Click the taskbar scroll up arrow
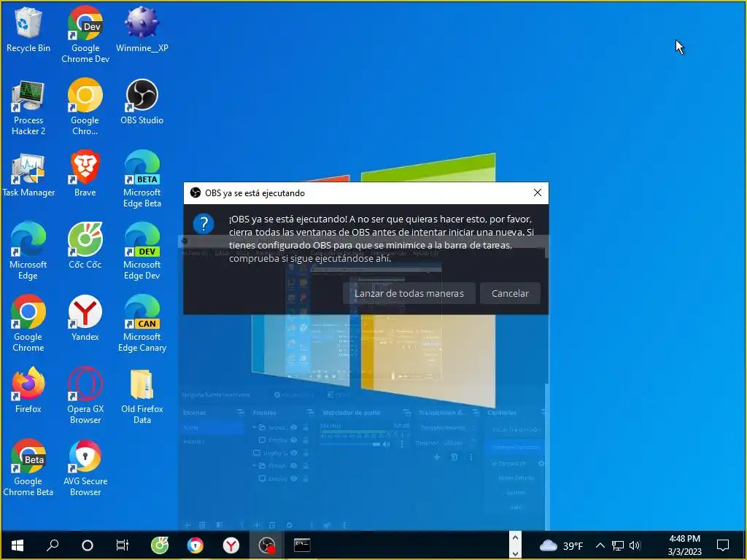Viewport: 747px width, 560px height. [515, 537]
